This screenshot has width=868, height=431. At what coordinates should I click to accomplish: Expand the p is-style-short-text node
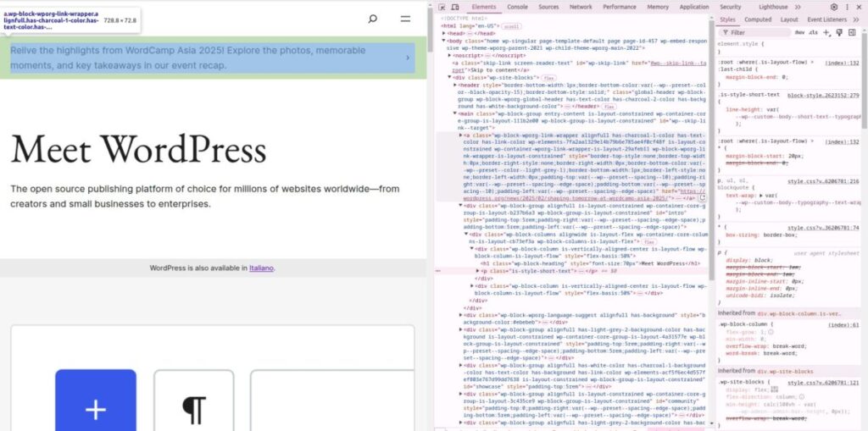[x=478, y=271]
